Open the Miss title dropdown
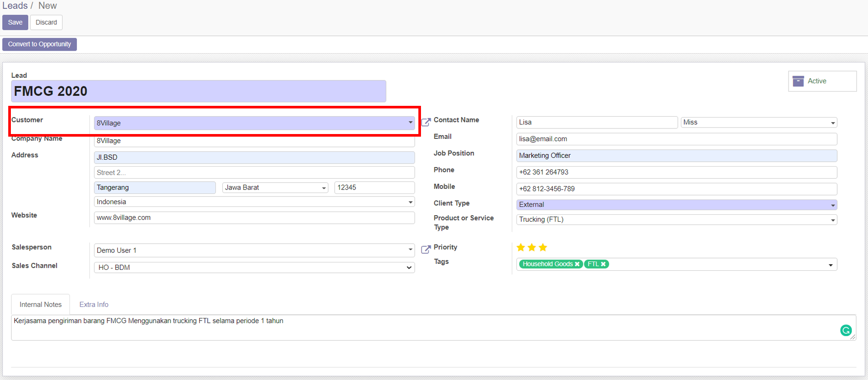 point(833,123)
